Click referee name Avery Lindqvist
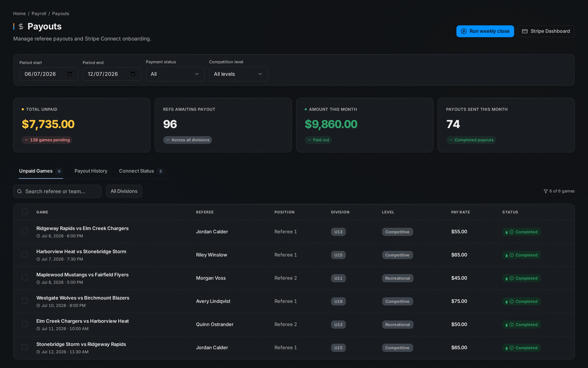The image size is (588, 368). (x=213, y=301)
